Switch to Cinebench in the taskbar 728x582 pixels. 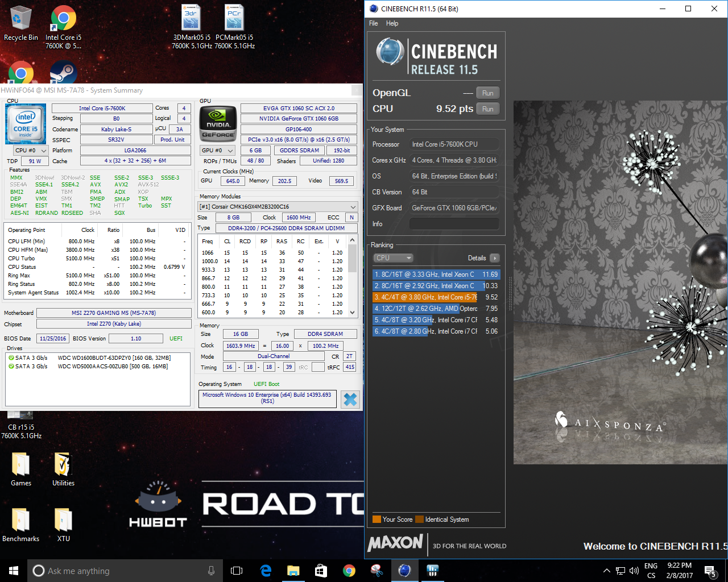[x=404, y=571]
